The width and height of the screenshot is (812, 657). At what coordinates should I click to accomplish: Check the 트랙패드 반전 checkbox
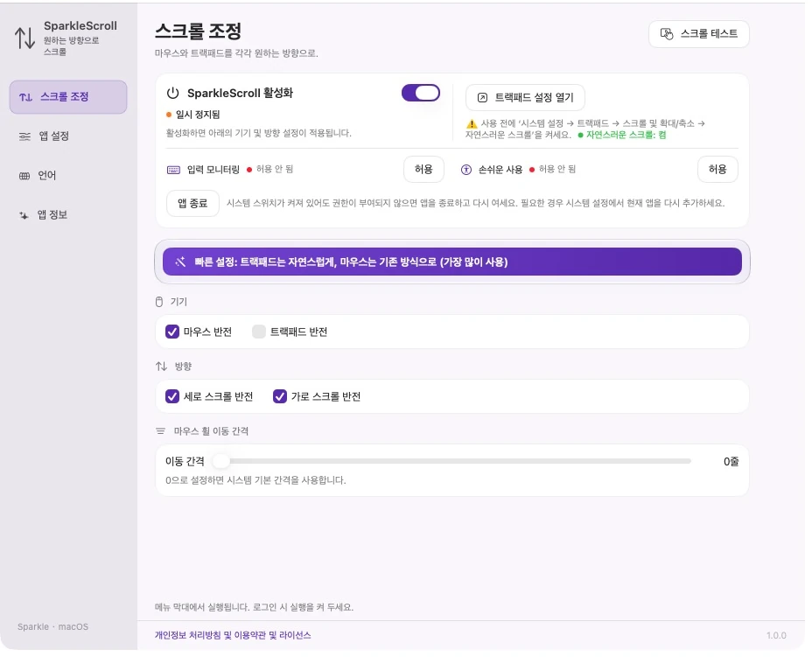coord(259,332)
